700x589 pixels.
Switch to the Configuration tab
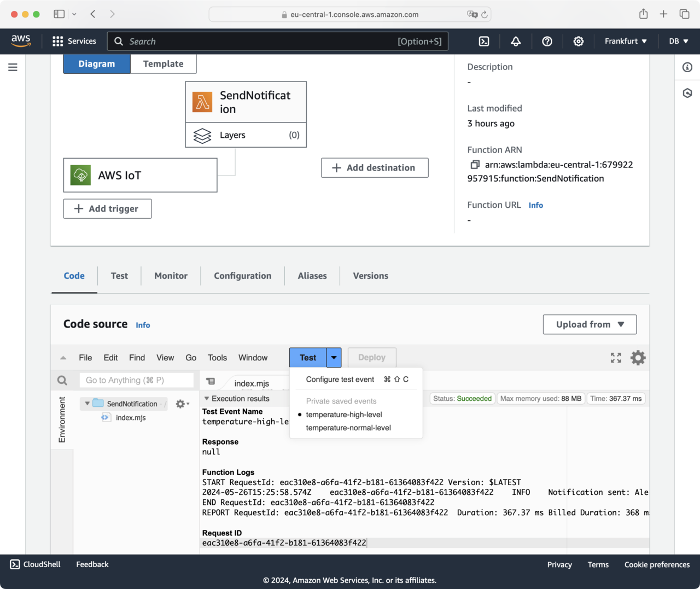242,276
